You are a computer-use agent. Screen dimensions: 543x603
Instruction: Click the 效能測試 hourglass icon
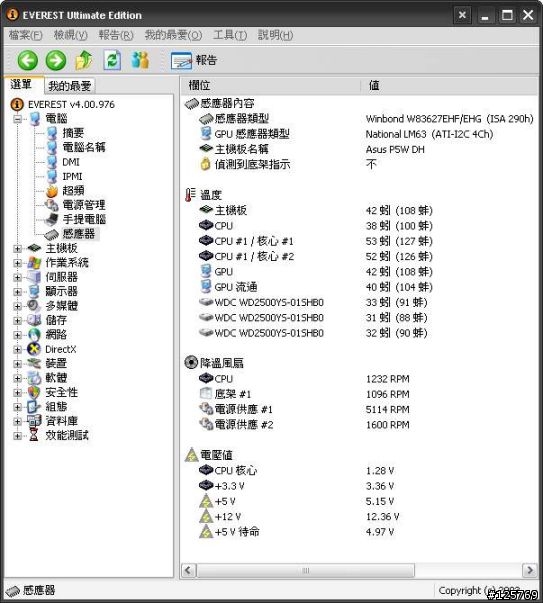(x=34, y=435)
